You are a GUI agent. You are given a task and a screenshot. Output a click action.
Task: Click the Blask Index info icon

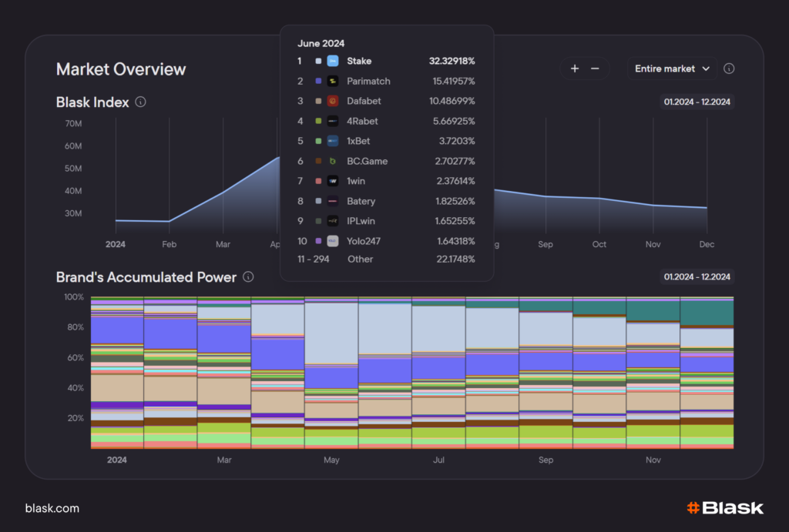(x=141, y=102)
